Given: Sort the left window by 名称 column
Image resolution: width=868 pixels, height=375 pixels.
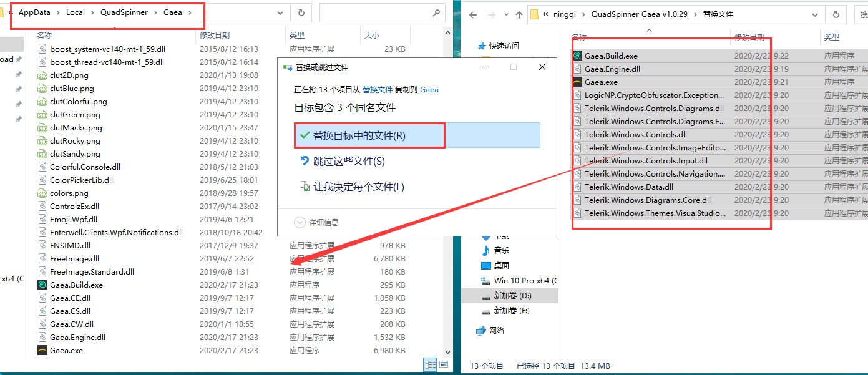Looking at the screenshot, I should pos(44,36).
